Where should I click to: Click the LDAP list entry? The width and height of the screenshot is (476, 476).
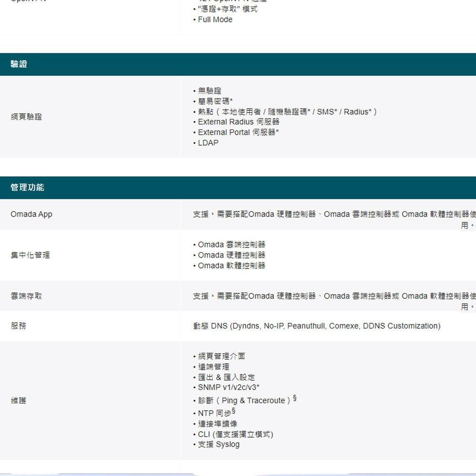[208, 142]
